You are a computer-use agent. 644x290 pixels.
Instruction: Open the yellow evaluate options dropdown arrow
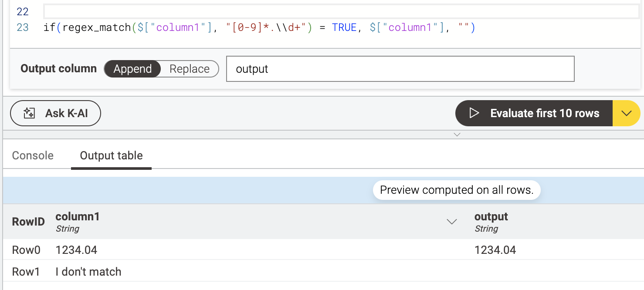[x=627, y=114]
